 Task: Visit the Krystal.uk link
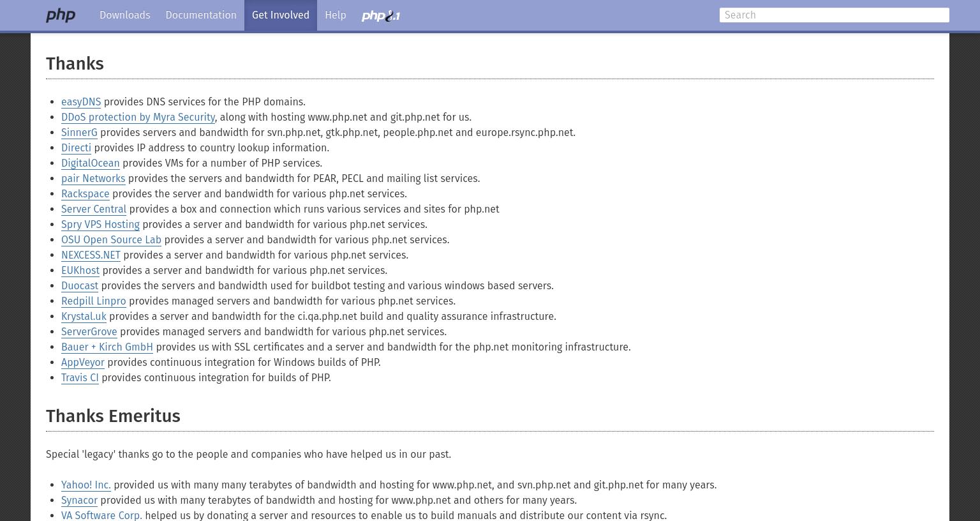(84, 317)
